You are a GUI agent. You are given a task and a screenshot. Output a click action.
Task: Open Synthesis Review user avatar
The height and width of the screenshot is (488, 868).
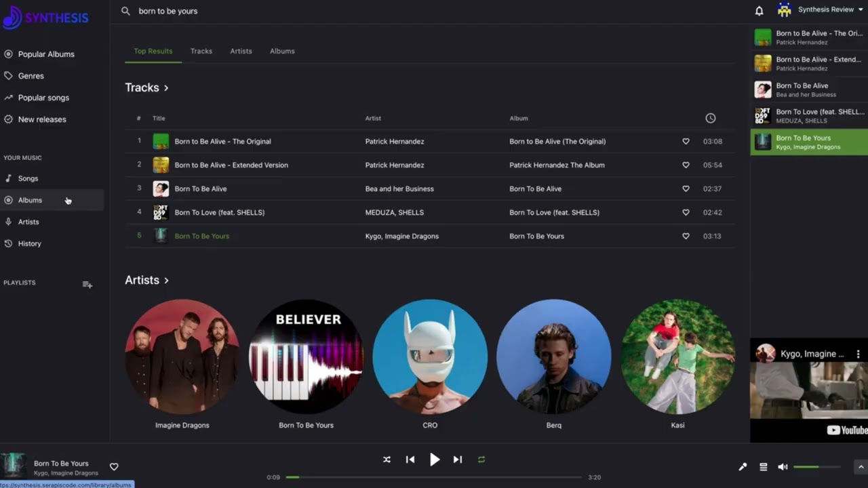(x=785, y=9)
